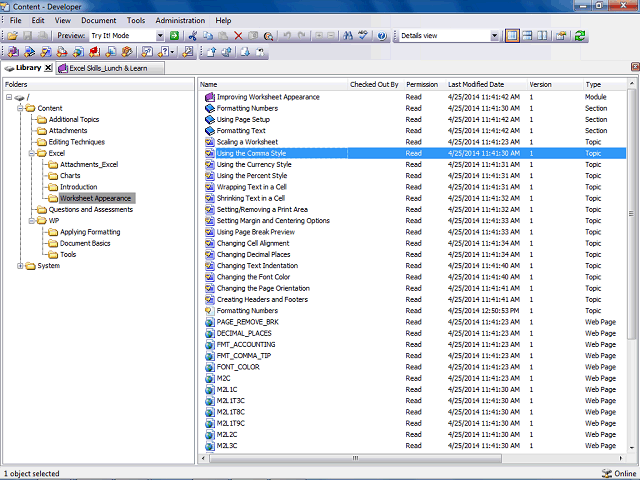Click the vertical scrollbar of document list

tap(631, 212)
